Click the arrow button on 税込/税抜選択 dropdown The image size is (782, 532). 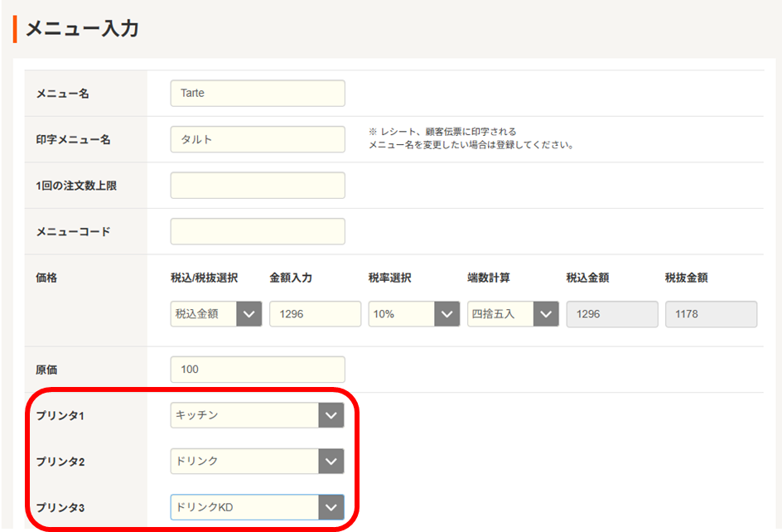(249, 315)
